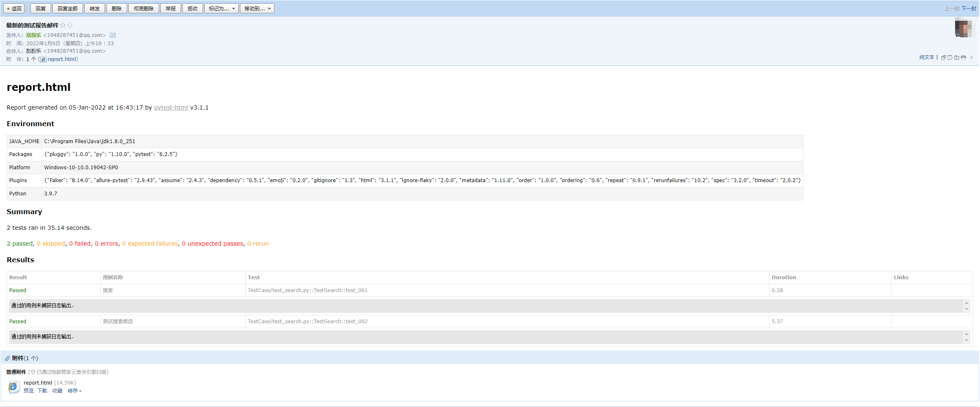
Task: Forward email with 转发 button
Action: tap(95, 8)
